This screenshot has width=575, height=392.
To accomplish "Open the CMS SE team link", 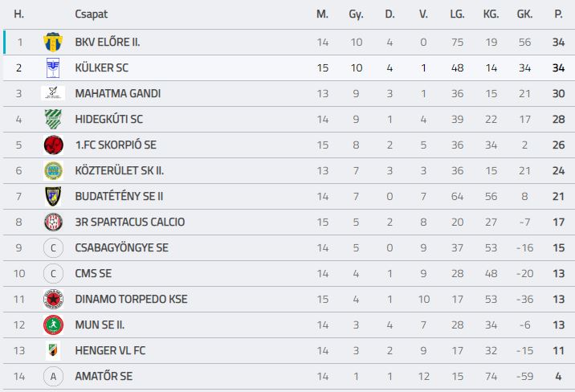I will [93, 274].
